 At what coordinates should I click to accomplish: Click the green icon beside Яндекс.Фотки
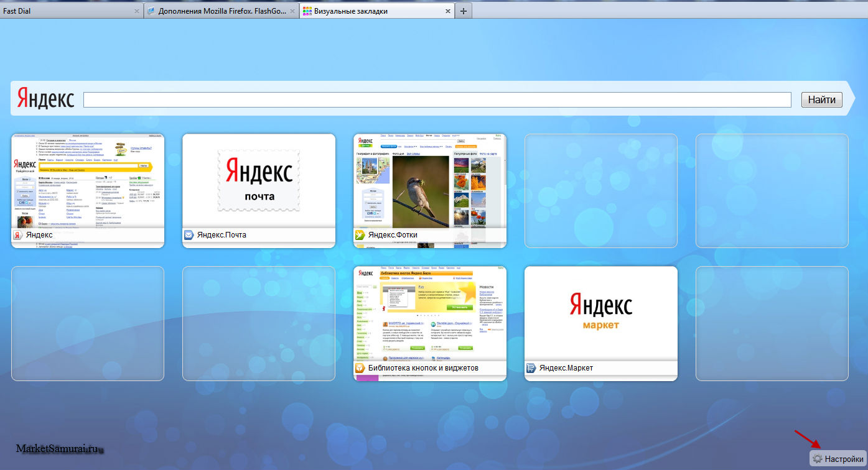point(360,235)
